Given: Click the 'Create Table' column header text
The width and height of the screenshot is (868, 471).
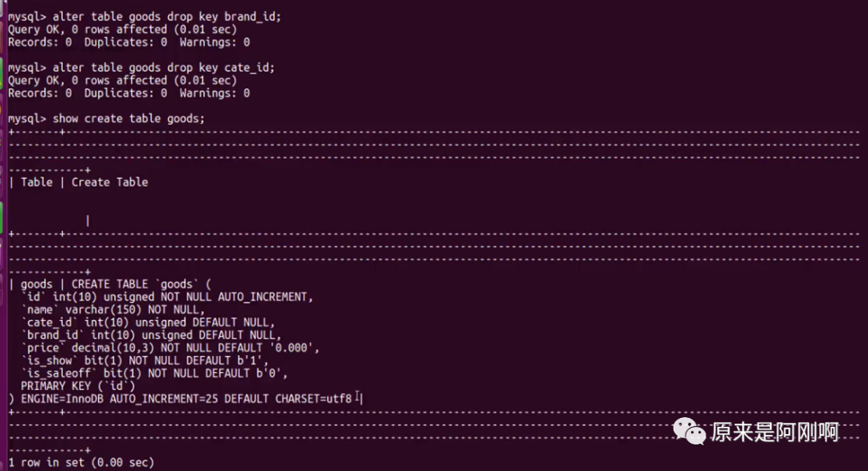Looking at the screenshot, I should pos(109,182).
